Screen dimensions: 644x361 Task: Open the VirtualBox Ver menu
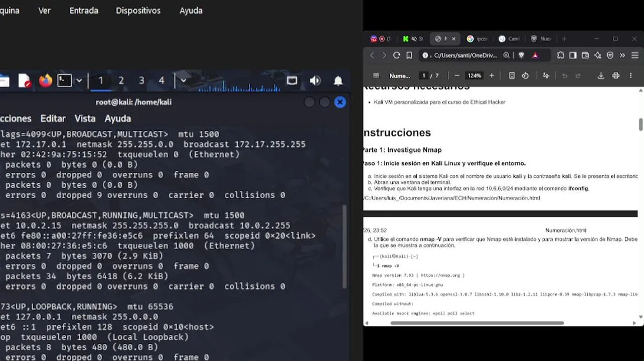tap(44, 11)
